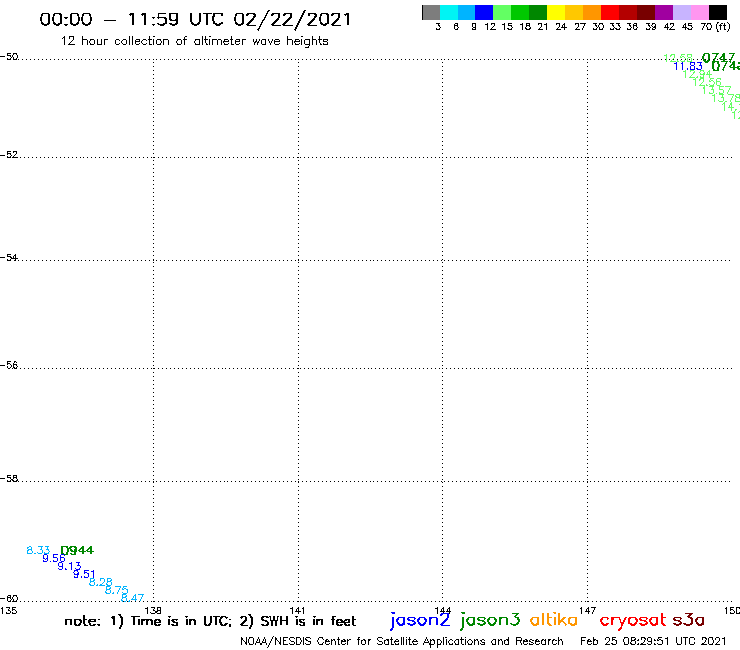Click the 9.56 wave height reading
The image size is (740, 650).
(x=54, y=558)
